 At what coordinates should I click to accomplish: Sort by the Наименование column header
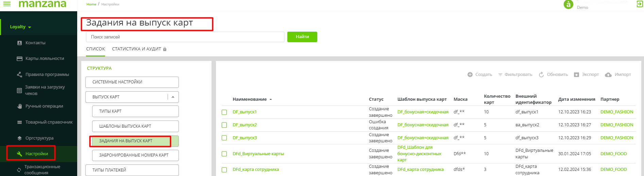tap(250, 99)
